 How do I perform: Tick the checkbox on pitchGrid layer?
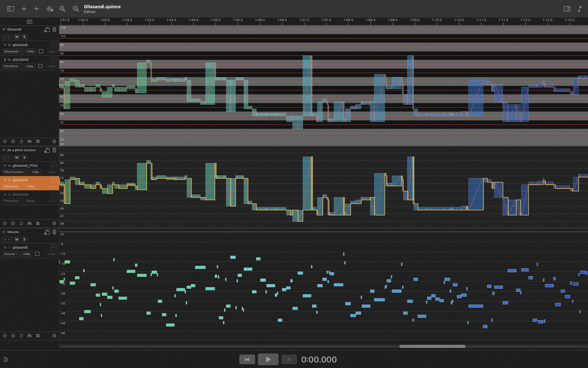point(40,66)
